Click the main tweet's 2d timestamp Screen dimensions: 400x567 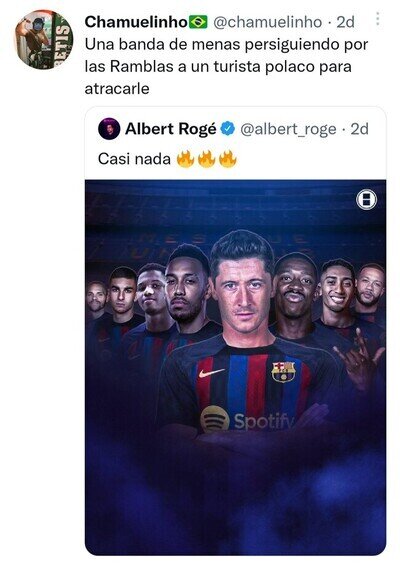click(x=345, y=22)
